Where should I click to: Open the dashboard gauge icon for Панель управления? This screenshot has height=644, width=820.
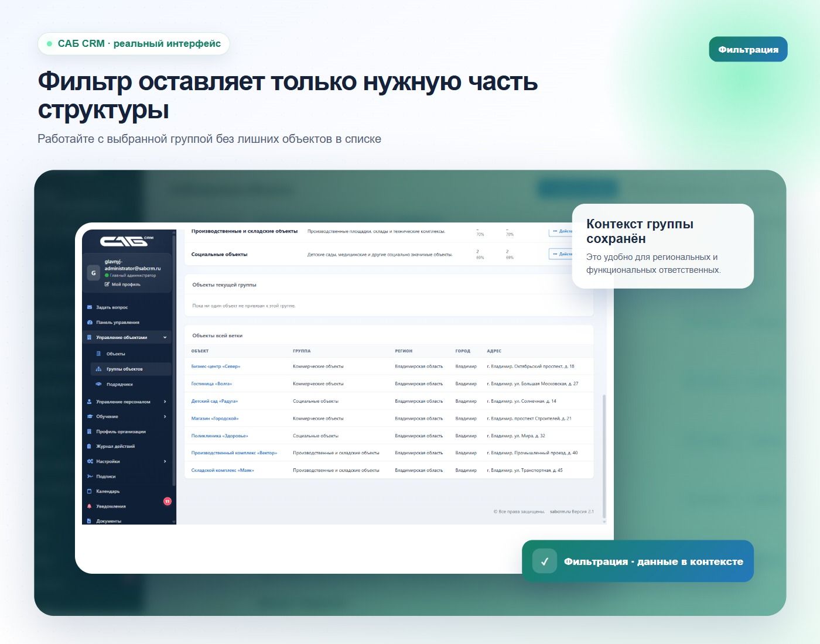point(90,322)
